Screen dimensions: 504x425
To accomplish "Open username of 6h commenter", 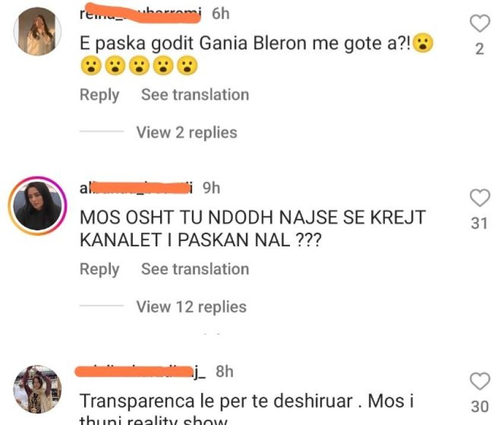I will coord(141,14).
